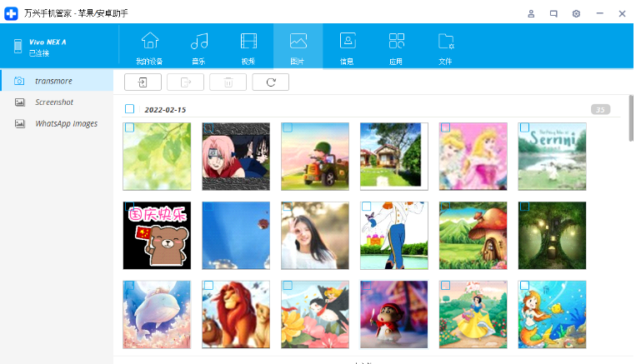Screen dimensions: 636x364
Task: Check the dancing prince photo checkbox
Action: 366,207
